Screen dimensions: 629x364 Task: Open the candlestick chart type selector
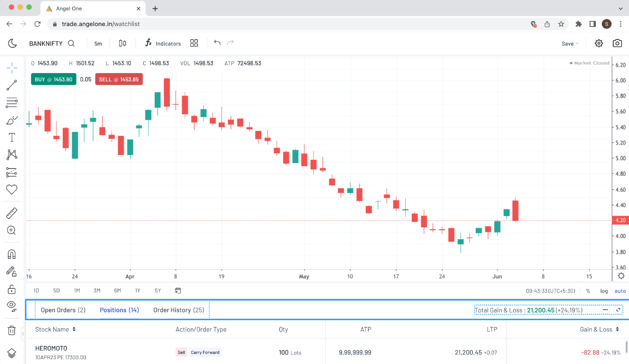122,43
